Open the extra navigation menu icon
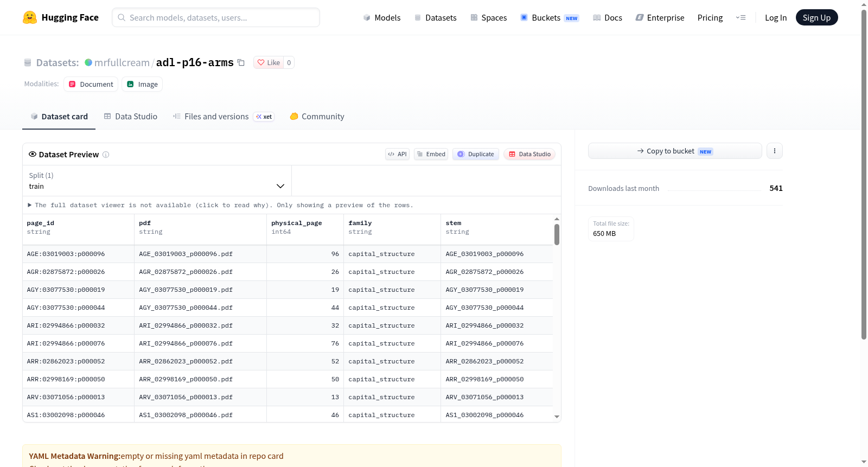Viewport: 868px width, 467px height. [x=741, y=17]
